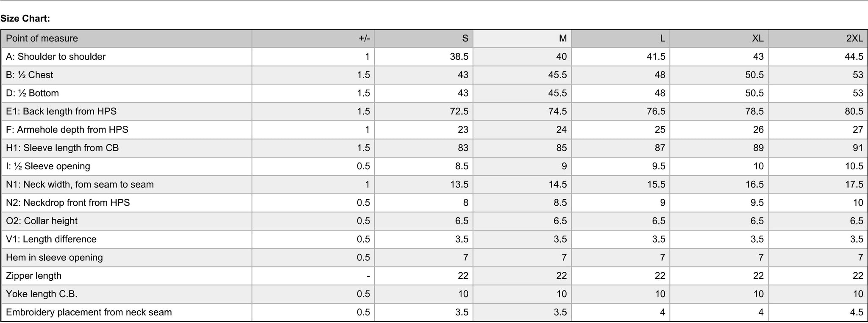The height and width of the screenshot is (323, 868).
Task: Select the 'V1: Length difference' row label
Action: [51, 239]
